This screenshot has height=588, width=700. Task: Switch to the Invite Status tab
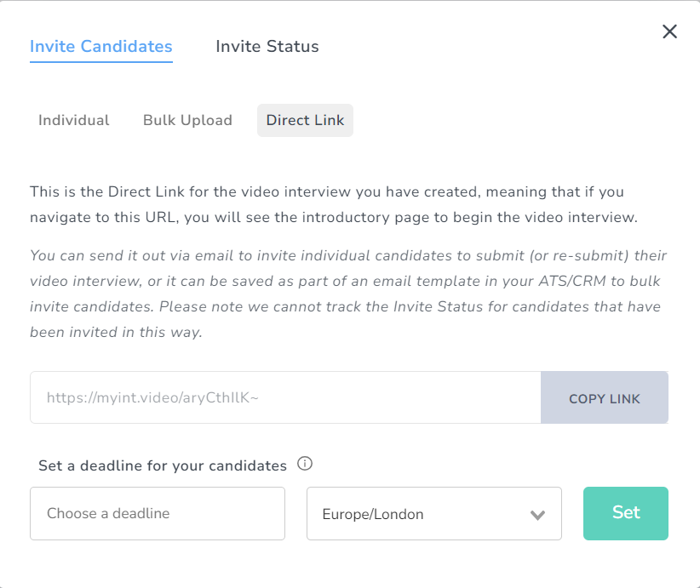267,47
